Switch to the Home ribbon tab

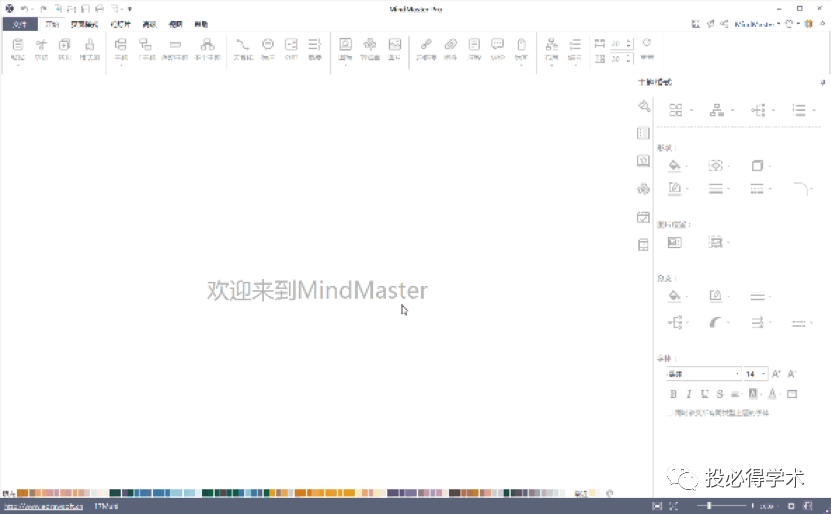point(52,24)
